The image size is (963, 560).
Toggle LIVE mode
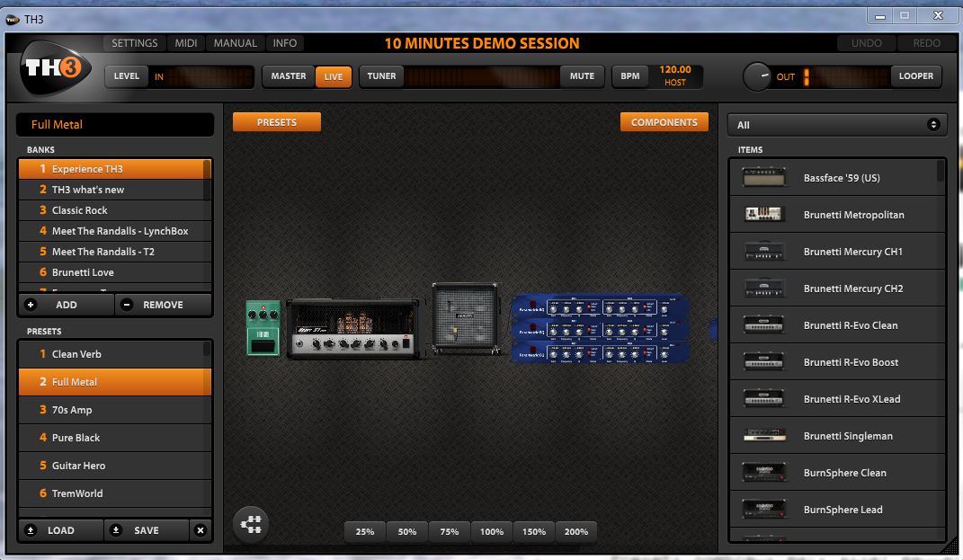[x=334, y=76]
